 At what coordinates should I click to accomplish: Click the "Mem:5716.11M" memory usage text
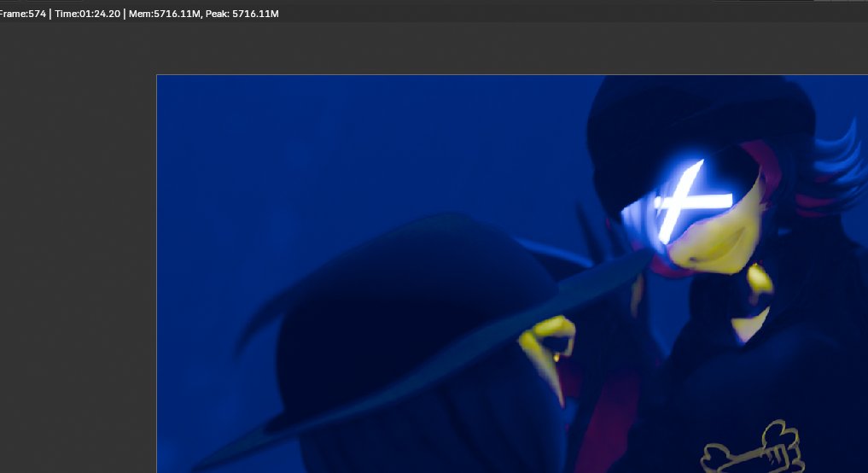[x=165, y=14]
